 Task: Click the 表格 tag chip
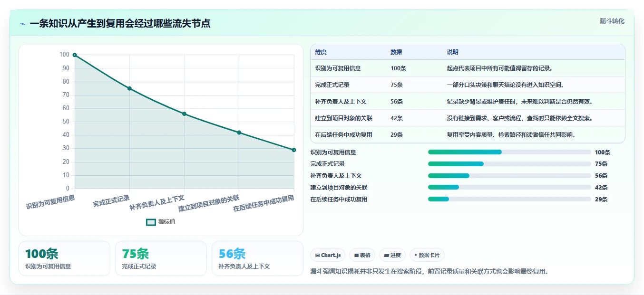coord(362,255)
